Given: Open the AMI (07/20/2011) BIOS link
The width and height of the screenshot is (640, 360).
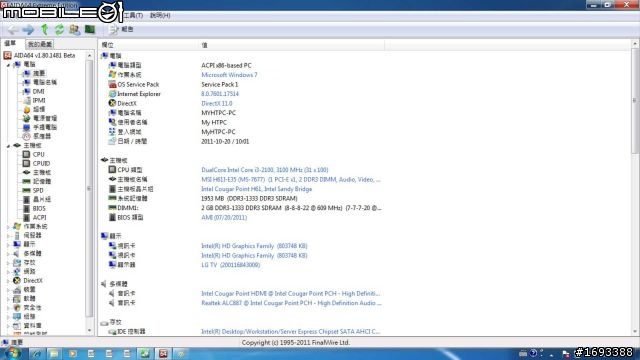Looking at the screenshot, I should click(224, 218).
